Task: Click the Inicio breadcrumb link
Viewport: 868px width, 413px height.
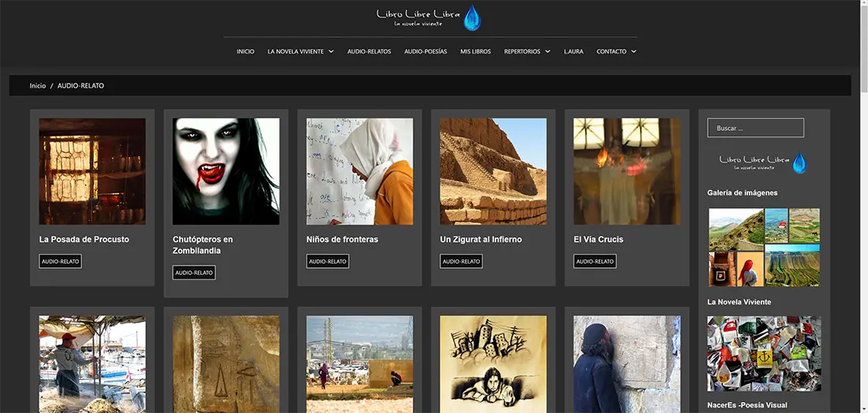Action: [38, 86]
